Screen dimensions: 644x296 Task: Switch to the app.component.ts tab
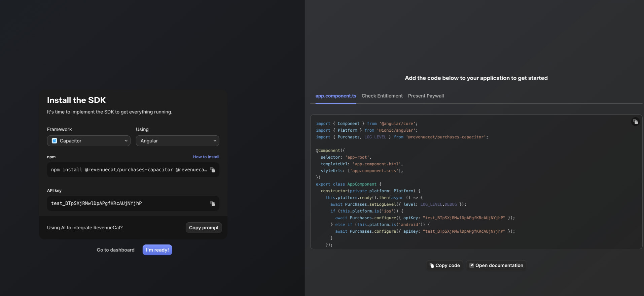[x=336, y=96]
